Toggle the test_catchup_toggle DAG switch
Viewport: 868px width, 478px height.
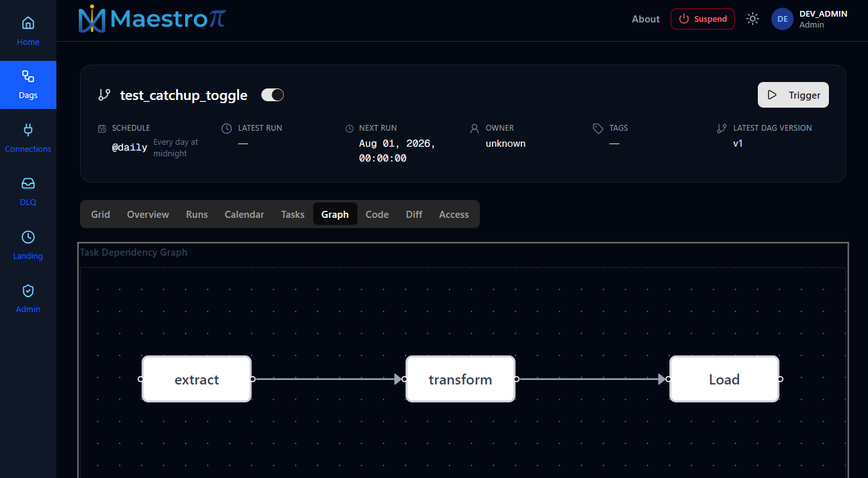tap(272, 95)
